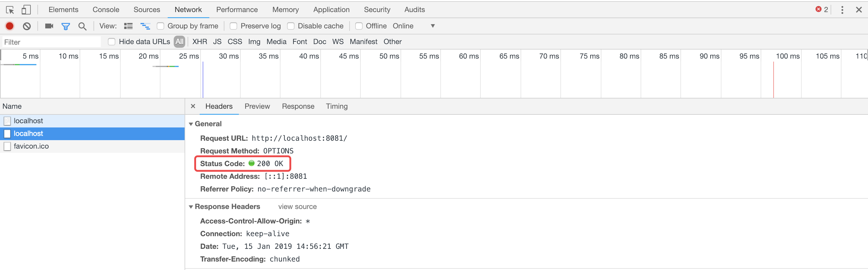Click Referrer Policy no-referrer-when-downgrade value
Screen dimensions: 868x270
pyautogui.click(x=314, y=189)
